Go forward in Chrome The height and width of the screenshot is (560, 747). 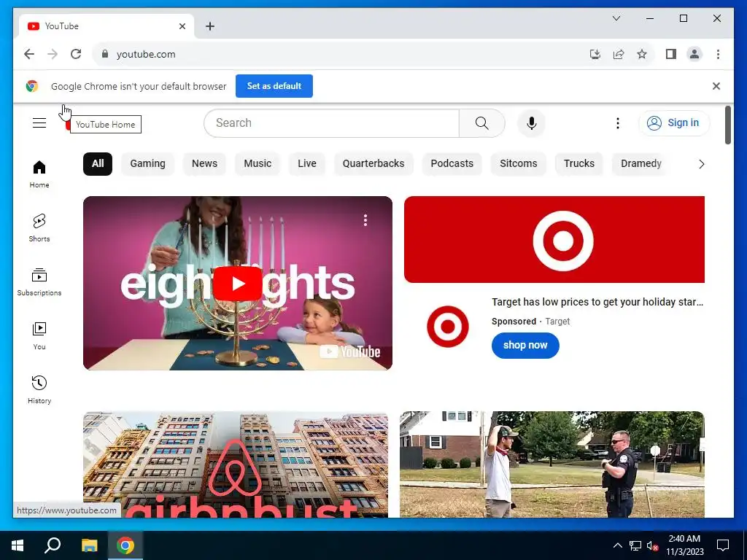click(x=53, y=54)
